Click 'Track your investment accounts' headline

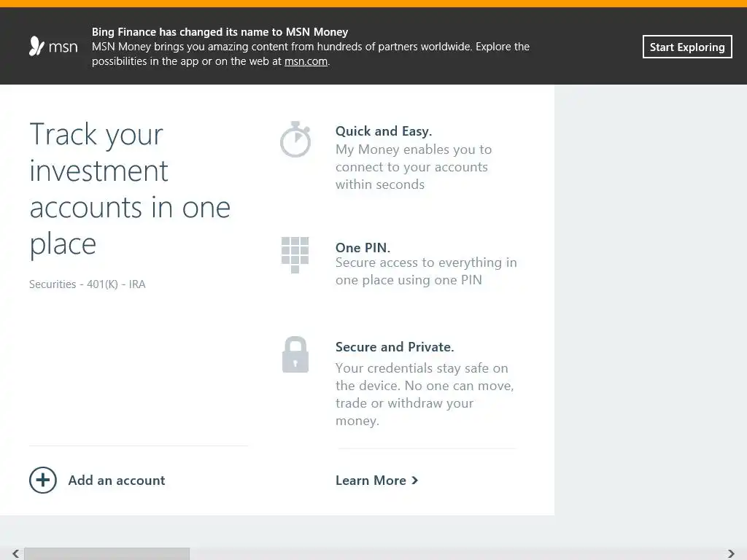[x=130, y=189]
